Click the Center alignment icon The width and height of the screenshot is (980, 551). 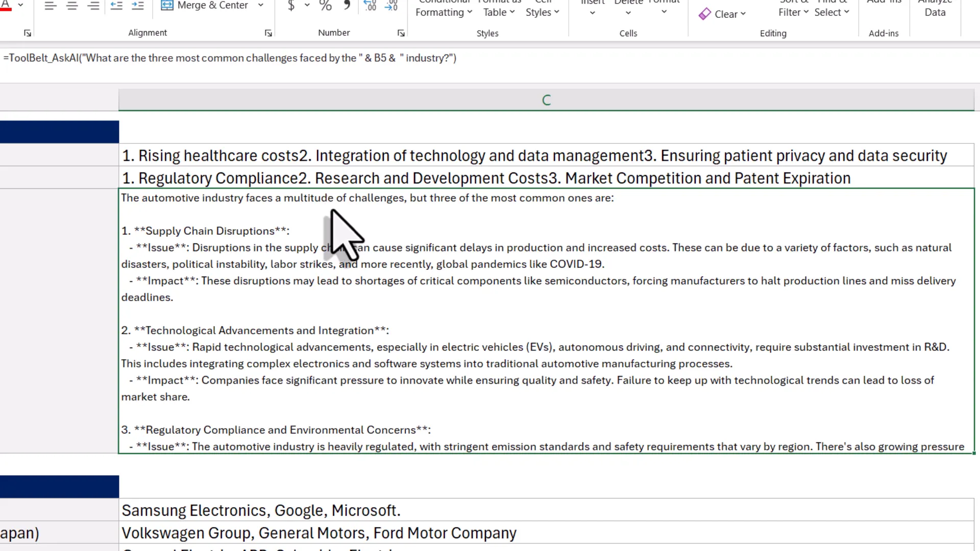click(x=72, y=6)
